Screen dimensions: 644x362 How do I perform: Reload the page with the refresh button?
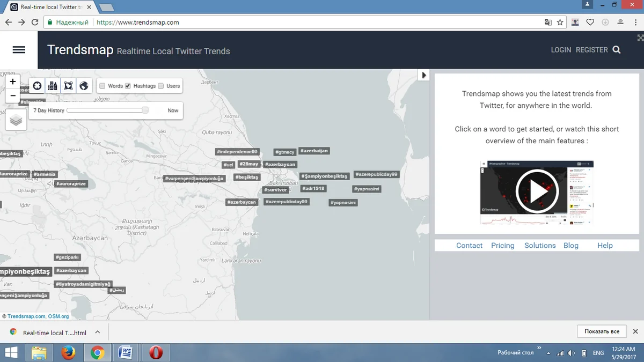click(x=35, y=23)
